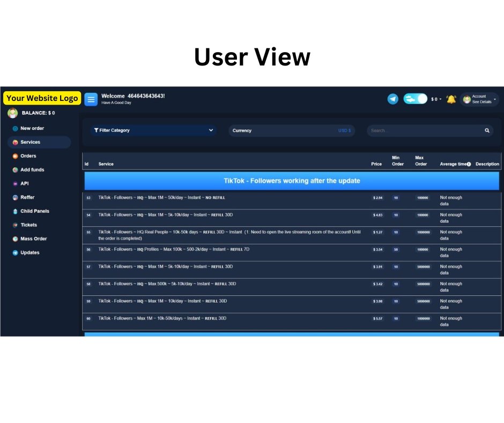This screenshot has height=423, width=504.
Task: Click the Telegram icon in the header
Action: coord(392,99)
